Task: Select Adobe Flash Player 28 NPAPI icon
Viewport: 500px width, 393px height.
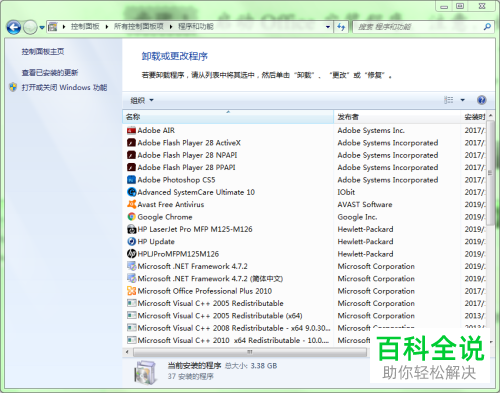Action: coord(131,155)
